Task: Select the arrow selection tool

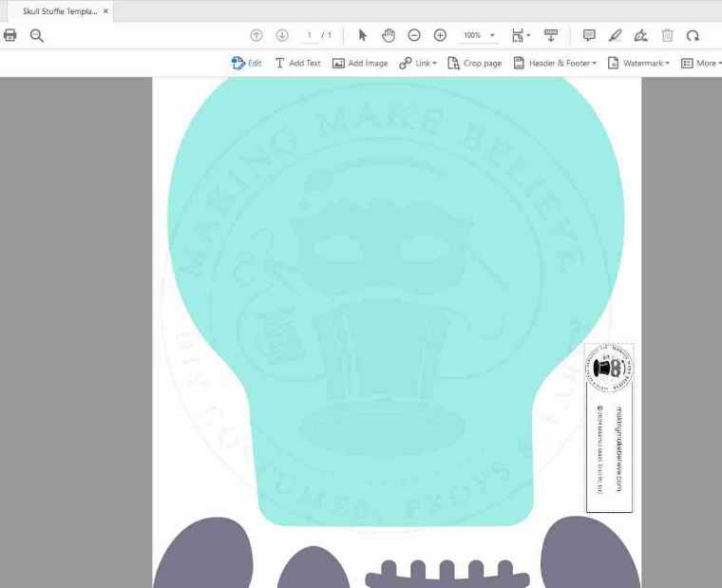Action: click(362, 35)
